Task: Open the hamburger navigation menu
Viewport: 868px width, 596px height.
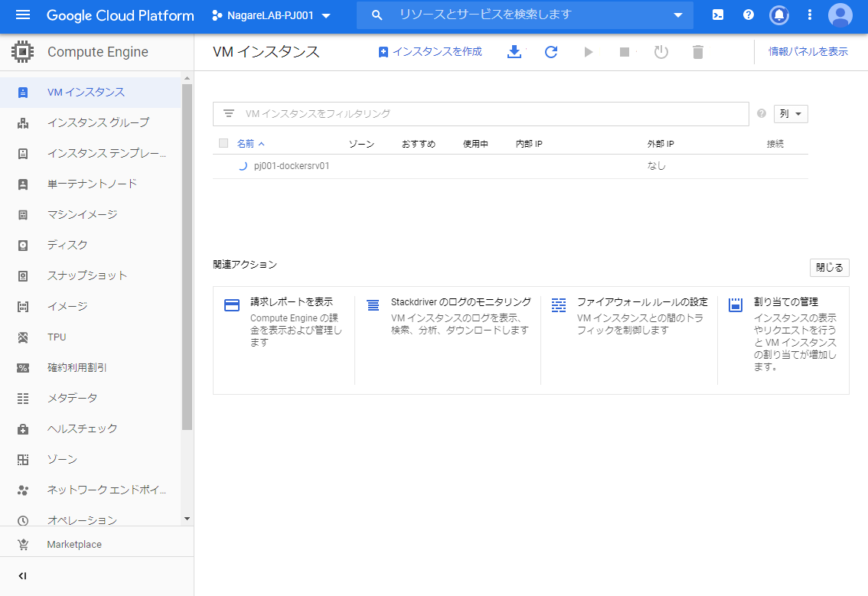Action: [x=23, y=15]
